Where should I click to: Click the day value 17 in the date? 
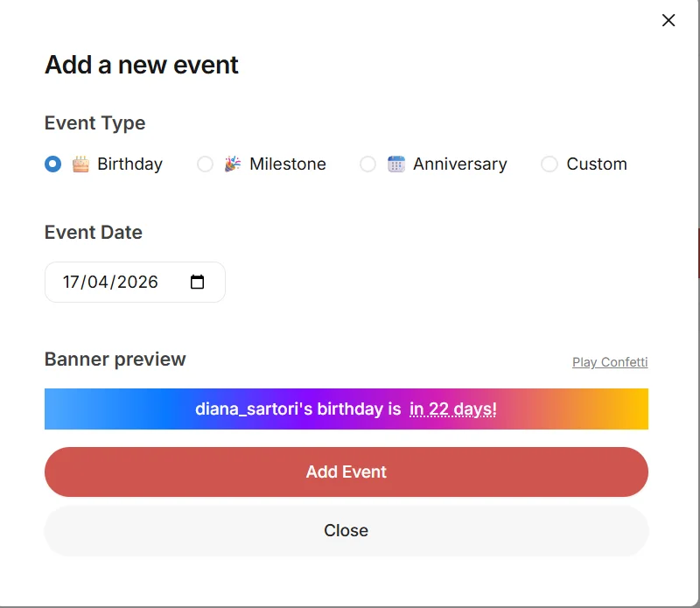[72, 282]
